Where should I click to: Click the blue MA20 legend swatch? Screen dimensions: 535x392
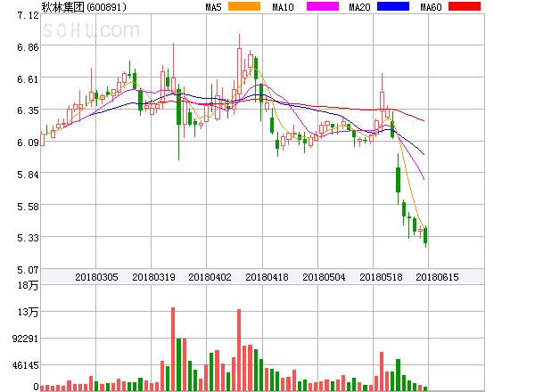tap(393, 6)
